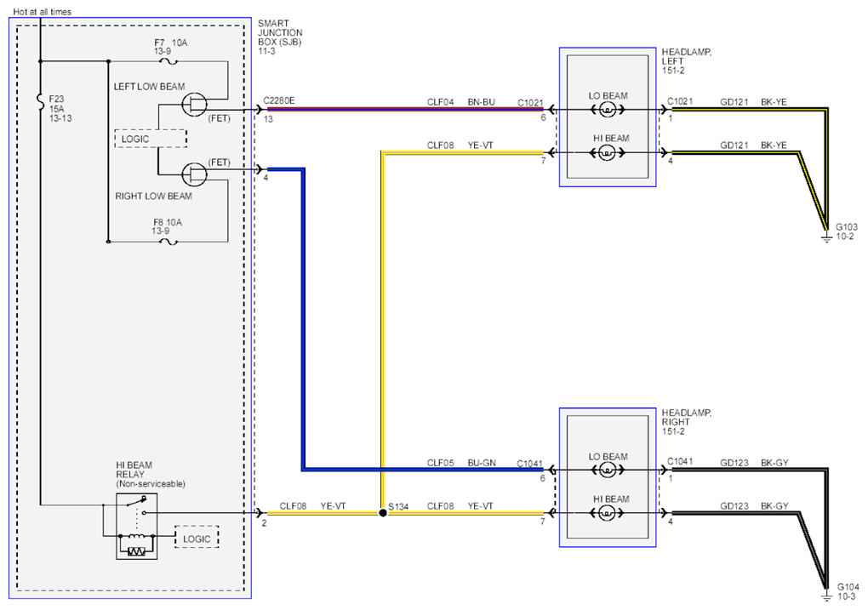Select the "SMART JUNCTION BOX (SJB)" label

(280, 32)
